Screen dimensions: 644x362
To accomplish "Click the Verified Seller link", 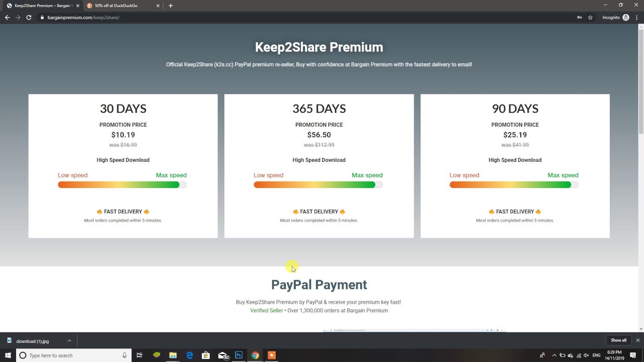I will tap(267, 311).
